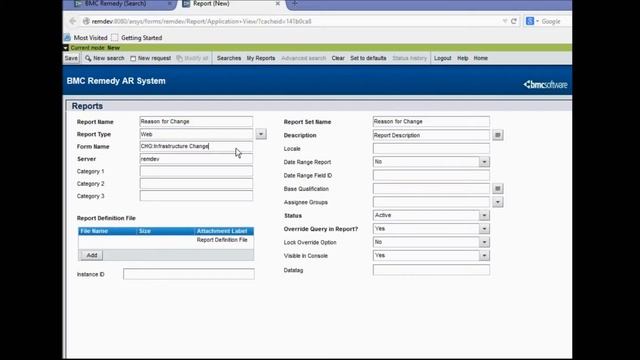640x360 pixels.
Task: Click the Category 2 field
Action: pos(196,184)
